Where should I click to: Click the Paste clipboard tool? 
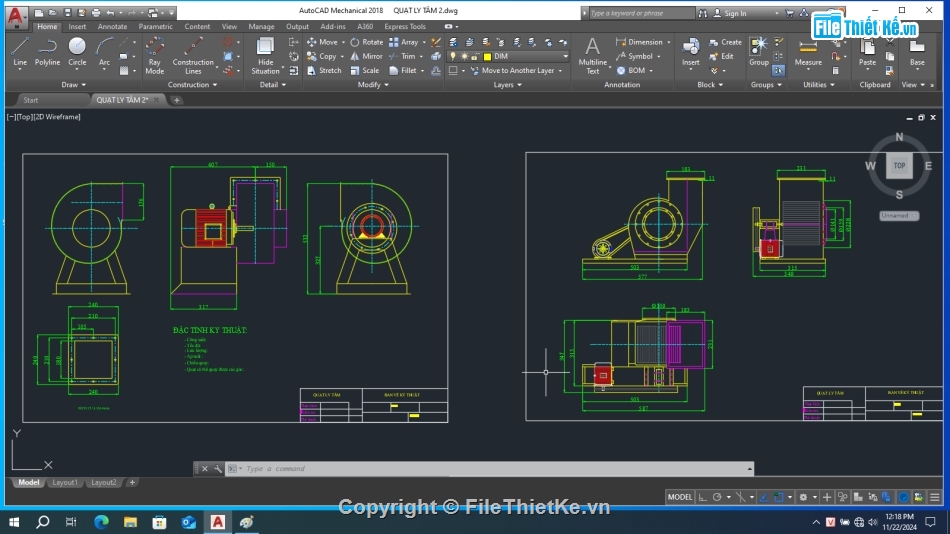click(867, 52)
